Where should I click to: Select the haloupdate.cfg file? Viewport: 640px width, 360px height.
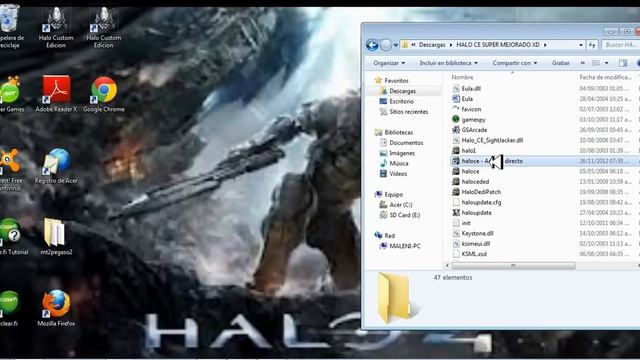pyautogui.click(x=481, y=202)
